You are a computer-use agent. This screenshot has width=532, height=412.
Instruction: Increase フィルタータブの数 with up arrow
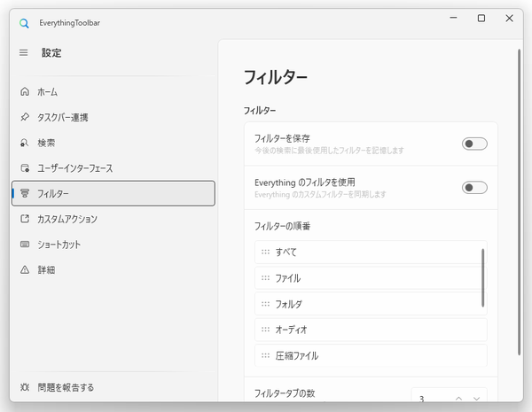[x=458, y=399]
